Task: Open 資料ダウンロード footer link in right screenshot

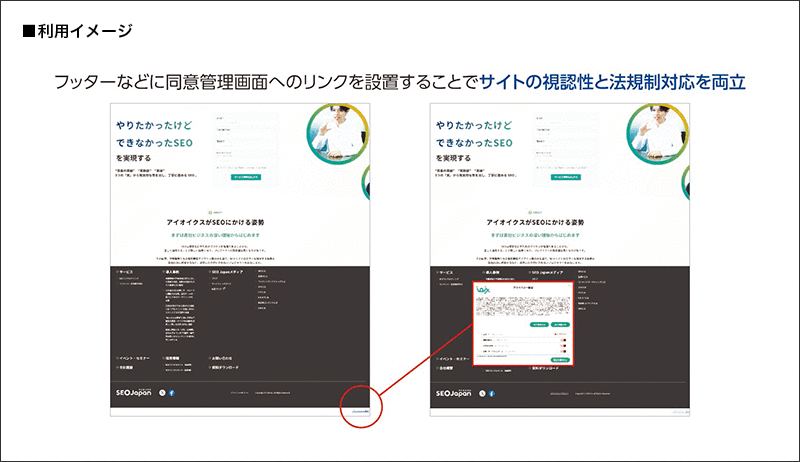Action: click(x=544, y=368)
